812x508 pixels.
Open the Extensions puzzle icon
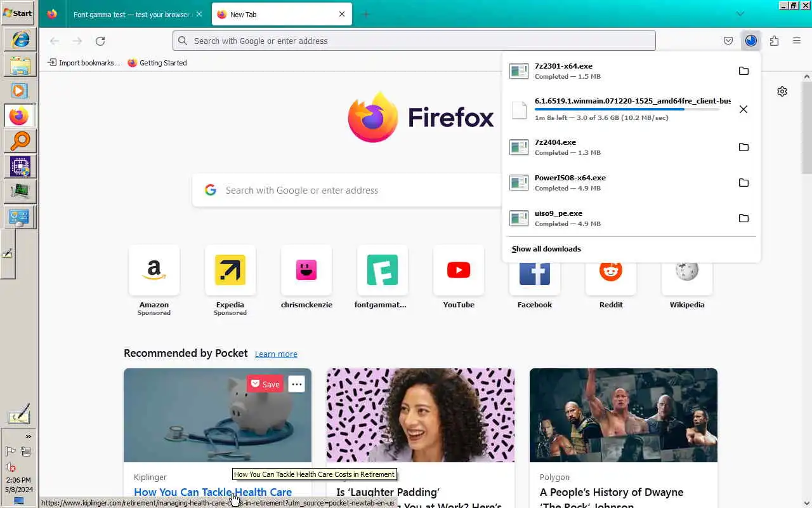[774, 41]
